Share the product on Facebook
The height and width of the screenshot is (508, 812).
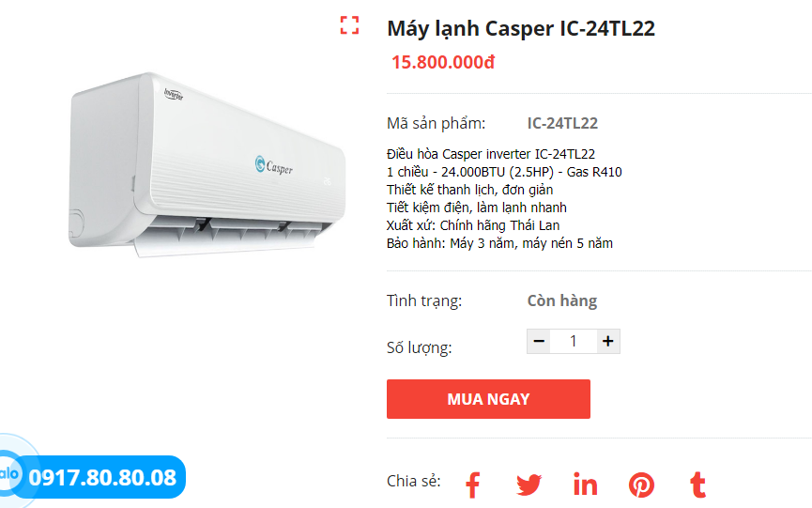pos(472,485)
